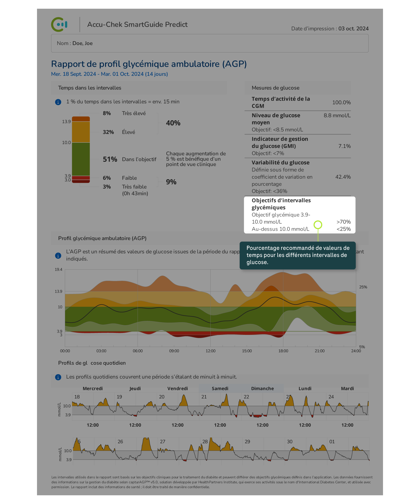Click daily profile for day 01
The height and width of the screenshot is (504, 420).
pyautogui.click(x=348, y=451)
